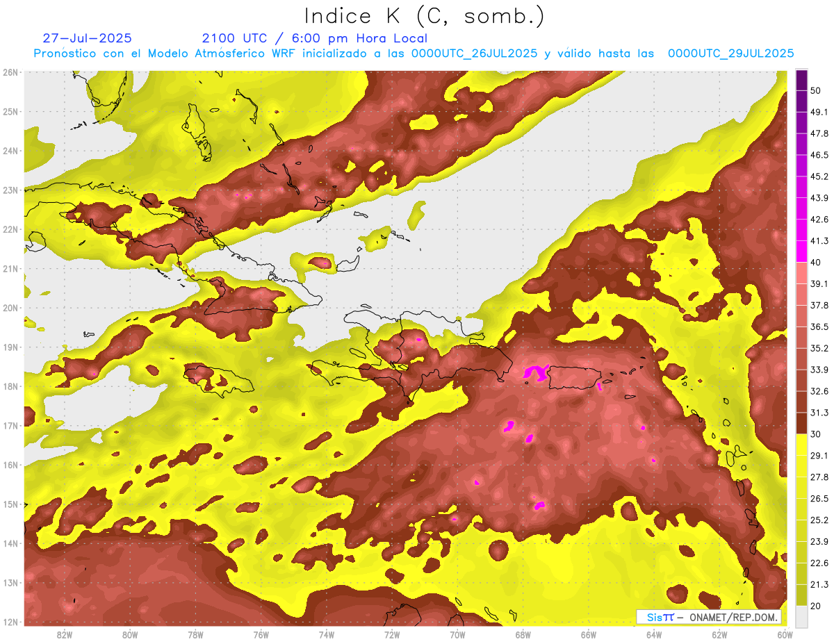
Task: Click colorbar value "26.5"
Action: click(819, 499)
